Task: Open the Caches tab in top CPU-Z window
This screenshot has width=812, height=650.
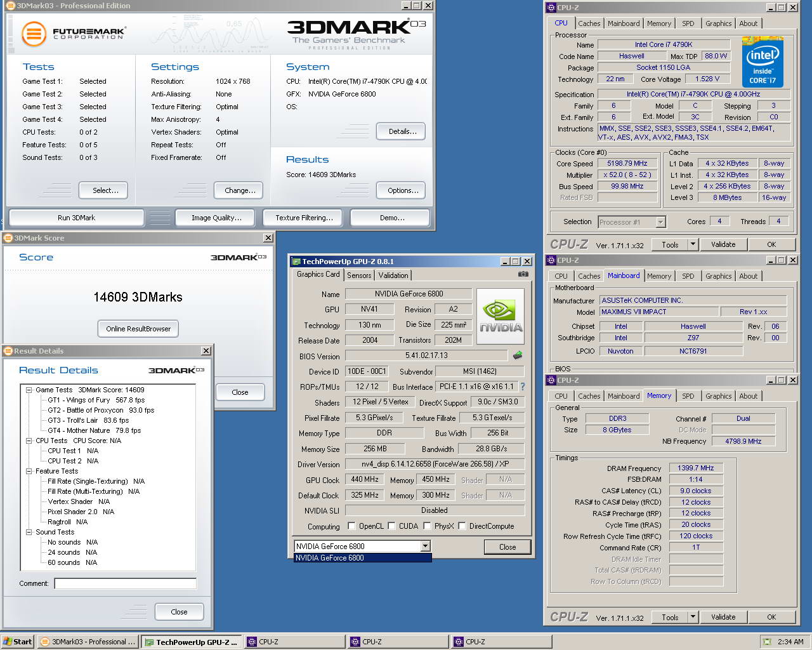Action: tap(589, 23)
